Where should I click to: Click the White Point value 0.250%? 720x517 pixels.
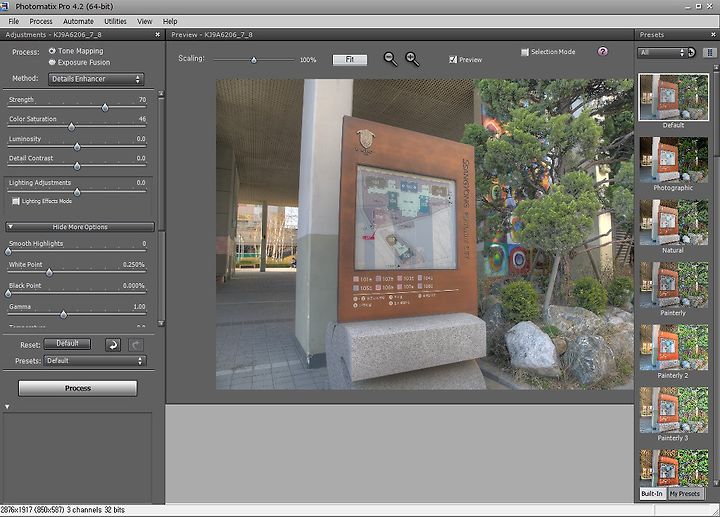(134, 265)
